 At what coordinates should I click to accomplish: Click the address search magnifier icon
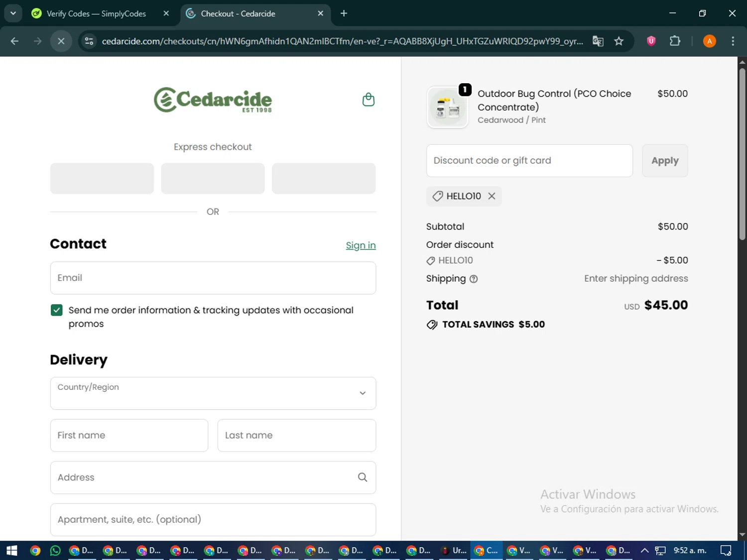click(363, 477)
